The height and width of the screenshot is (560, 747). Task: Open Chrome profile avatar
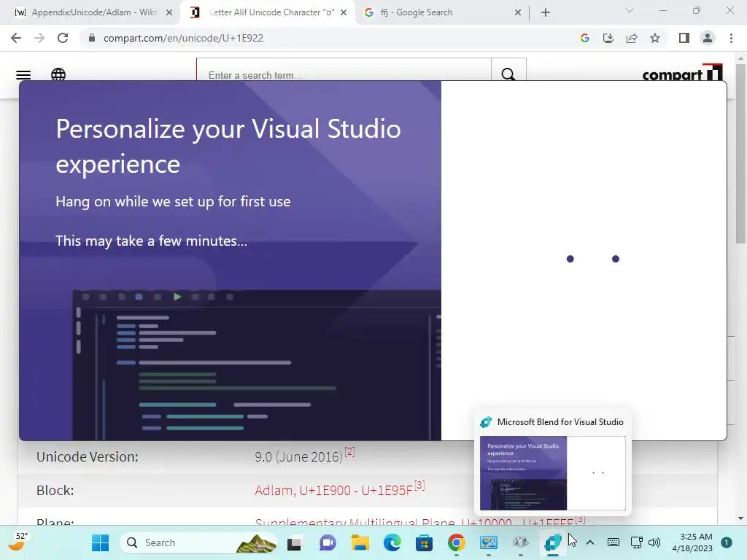[x=708, y=38]
